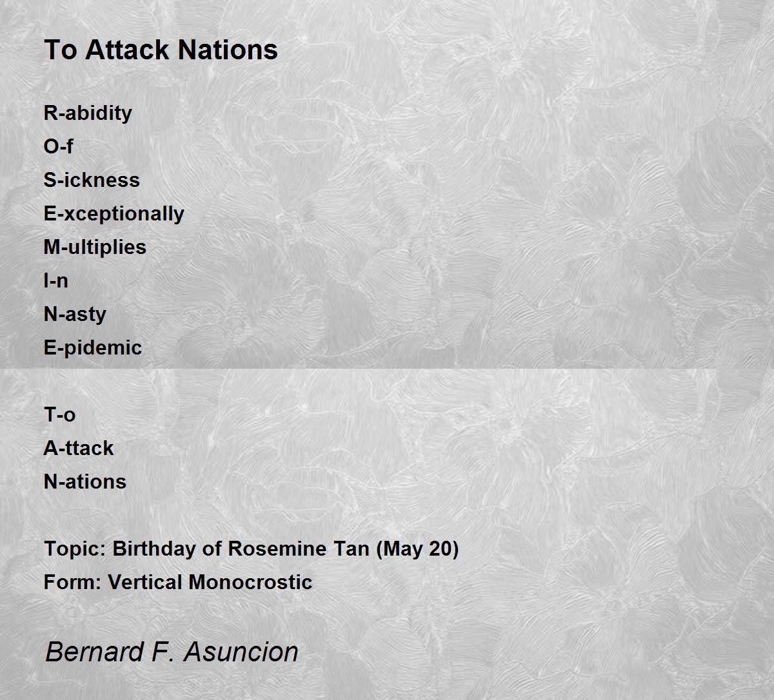The width and height of the screenshot is (774, 700).
Task: Click the surname Asuncion in the signature
Action: click(241, 652)
